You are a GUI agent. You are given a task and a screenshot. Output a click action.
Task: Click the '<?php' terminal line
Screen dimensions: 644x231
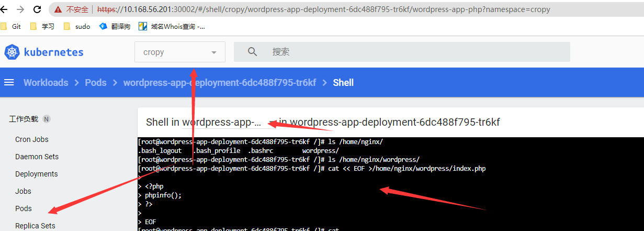click(x=154, y=186)
